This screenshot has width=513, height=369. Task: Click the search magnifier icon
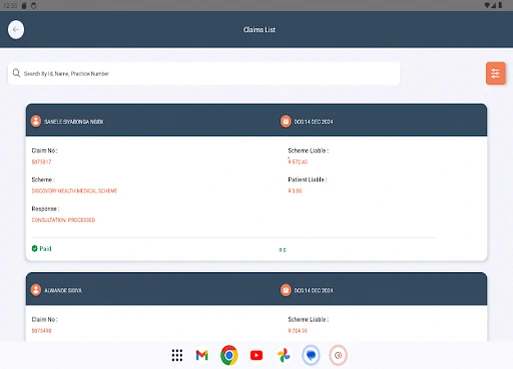pyautogui.click(x=16, y=73)
